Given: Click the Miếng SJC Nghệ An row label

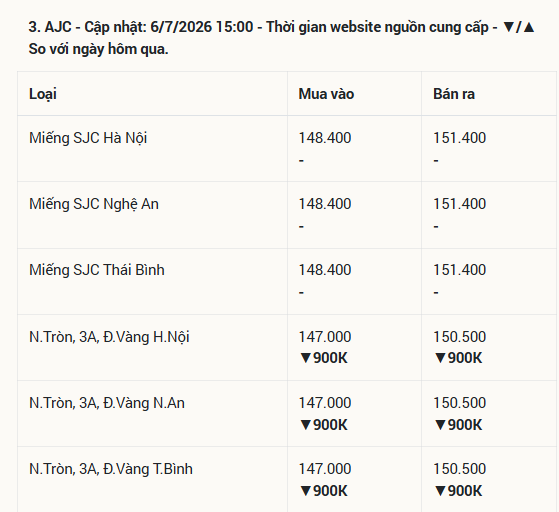Looking at the screenshot, I should click(x=94, y=204).
